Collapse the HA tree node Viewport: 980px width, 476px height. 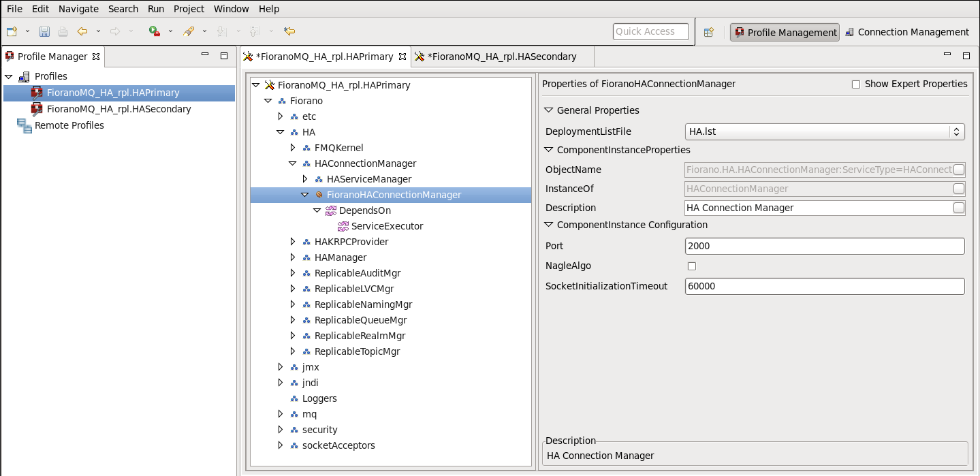[x=280, y=132]
